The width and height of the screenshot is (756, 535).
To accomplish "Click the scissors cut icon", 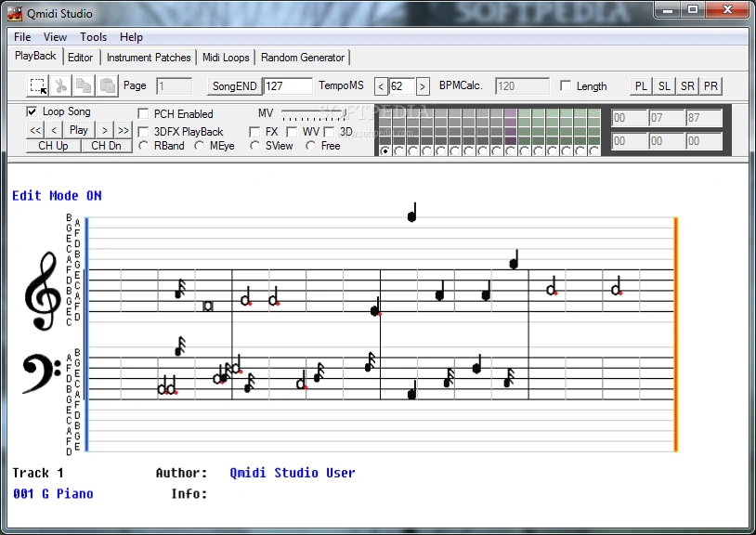I will pyautogui.click(x=61, y=86).
